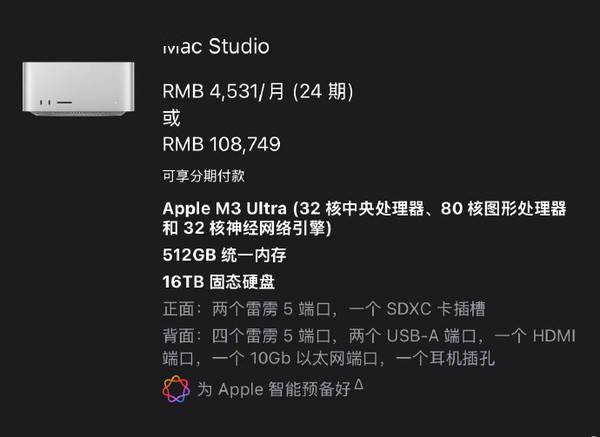Click the Mac Studio product title
This screenshot has height=437, width=600.
tap(216, 46)
